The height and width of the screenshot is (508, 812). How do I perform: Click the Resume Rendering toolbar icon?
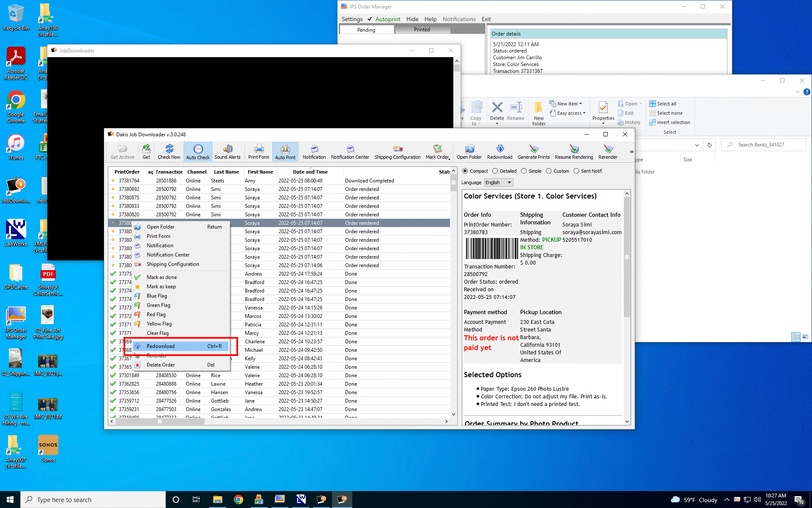tap(573, 151)
